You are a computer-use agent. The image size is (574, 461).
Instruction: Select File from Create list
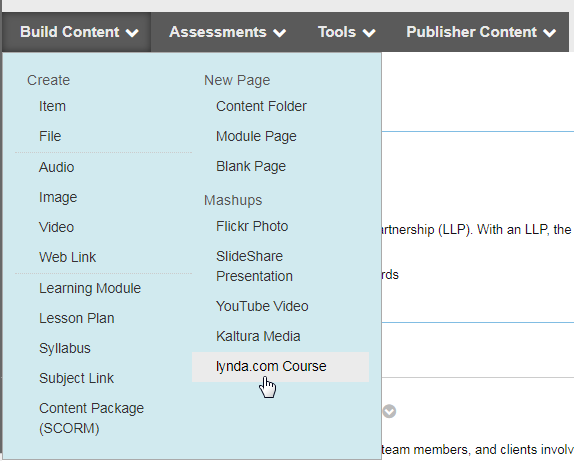click(x=50, y=136)
